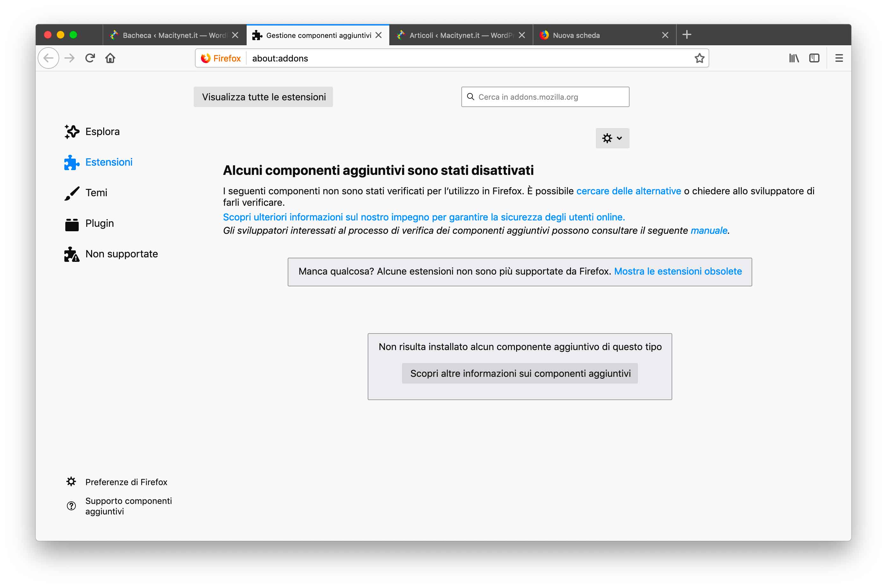Open the Plugin category

[99, 224]
